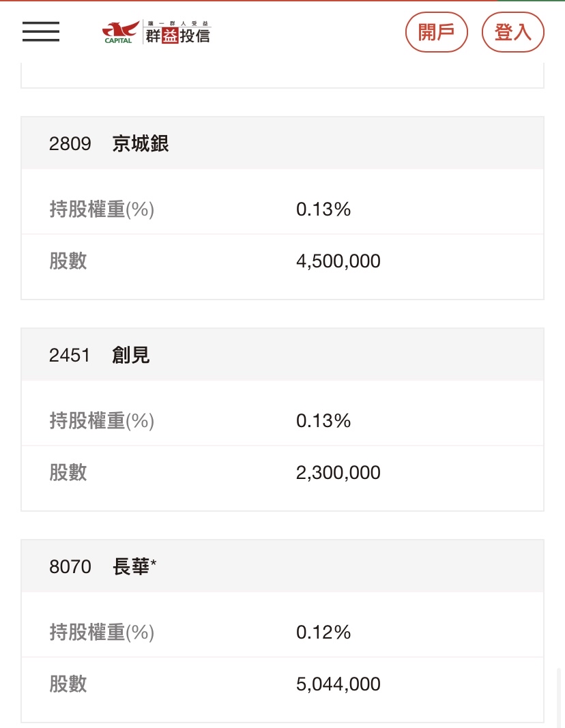Screen dimensions: 565x728
Task: Select the 2451 創見 card header
Action: (x=282, y=355)
